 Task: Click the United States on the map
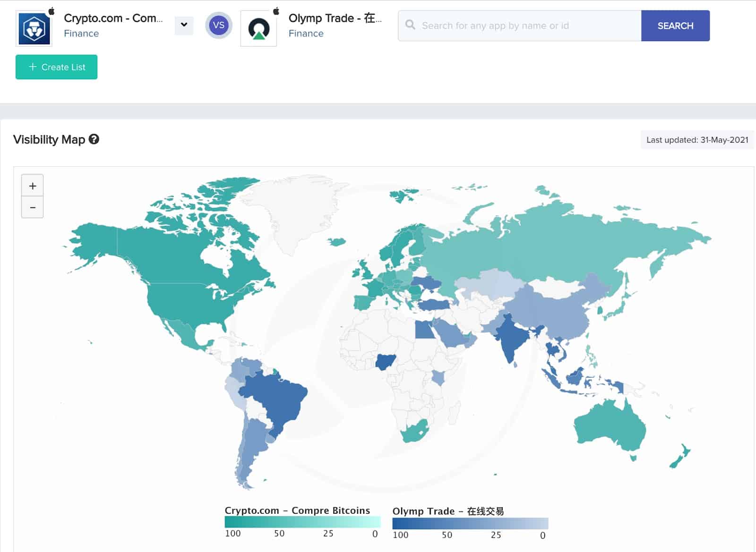coord(189,302)
